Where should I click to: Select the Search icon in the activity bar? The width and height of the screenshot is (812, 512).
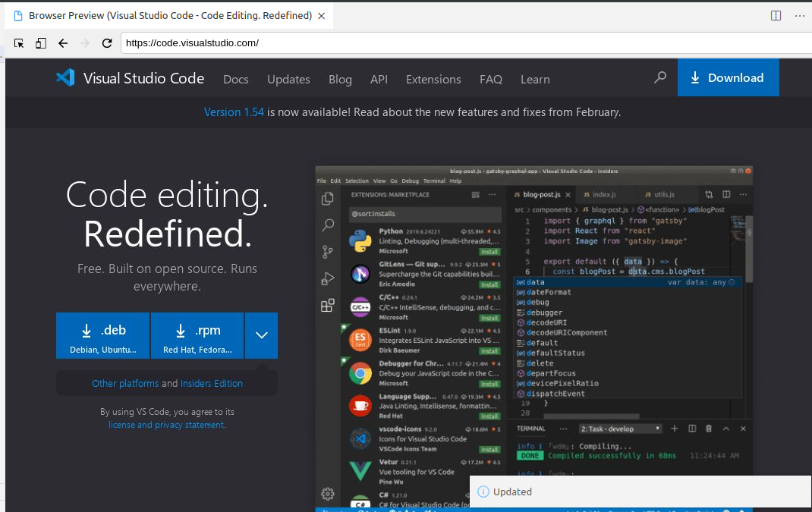pos(327,225)
